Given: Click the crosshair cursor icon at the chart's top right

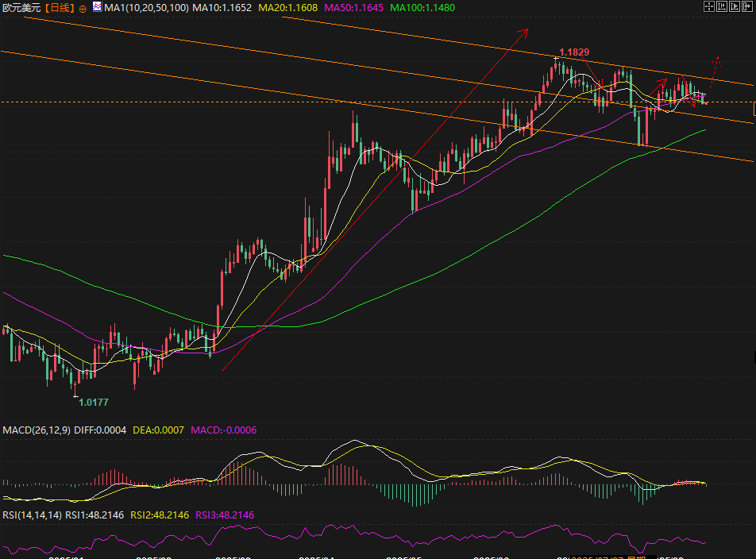Looking at the screenshot, I should pyautogui.click(x=709, y=6).
